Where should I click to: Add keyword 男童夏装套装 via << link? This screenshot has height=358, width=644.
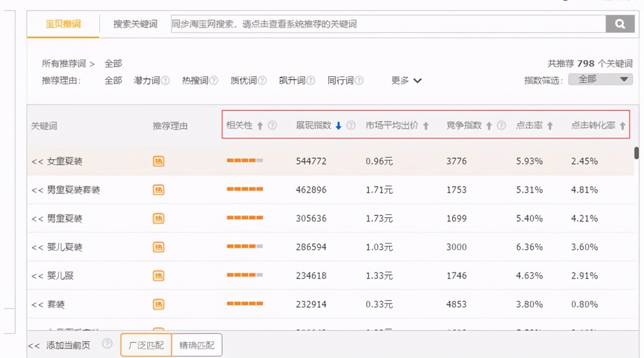tap(38, 190)
